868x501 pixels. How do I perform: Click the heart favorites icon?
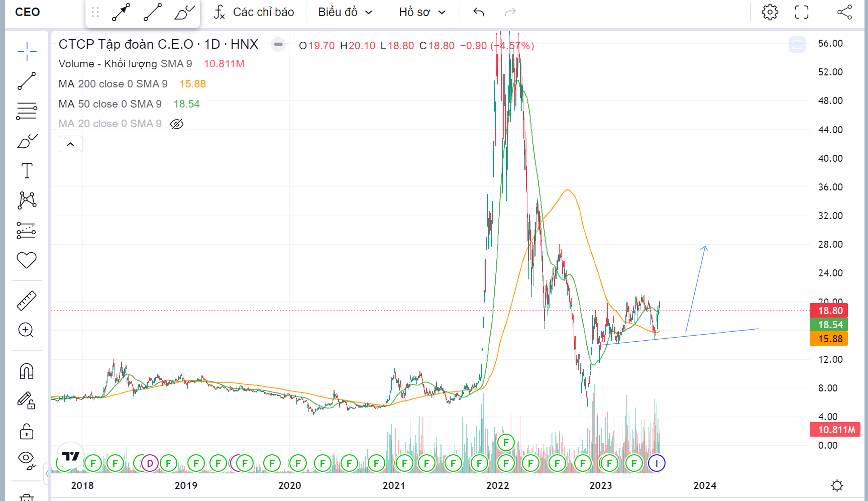click(x=27, y=260)
